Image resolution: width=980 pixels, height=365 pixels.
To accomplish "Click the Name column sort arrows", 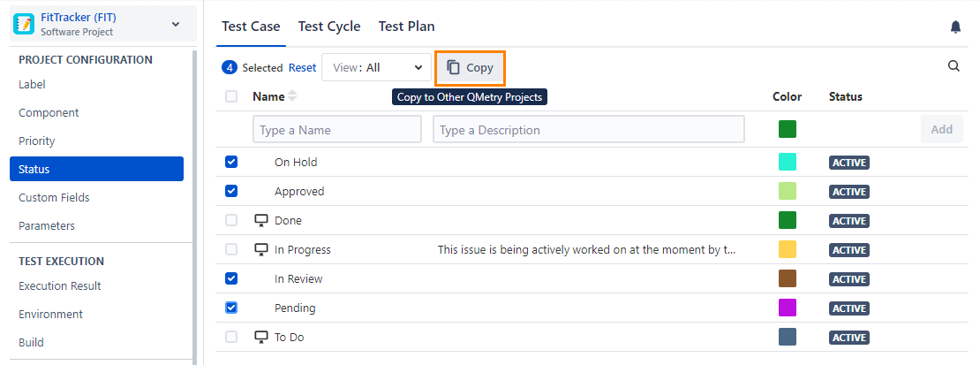I will [x=292, y=96].
